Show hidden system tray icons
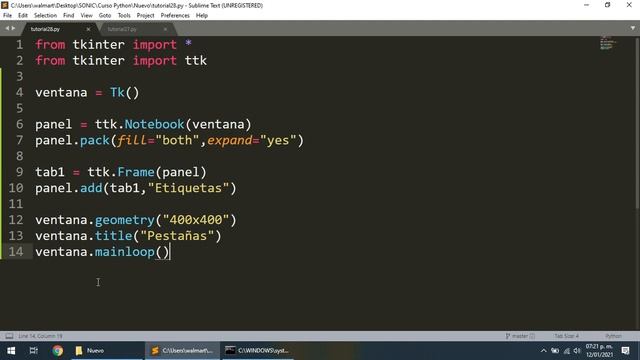 tap(543, 351)
